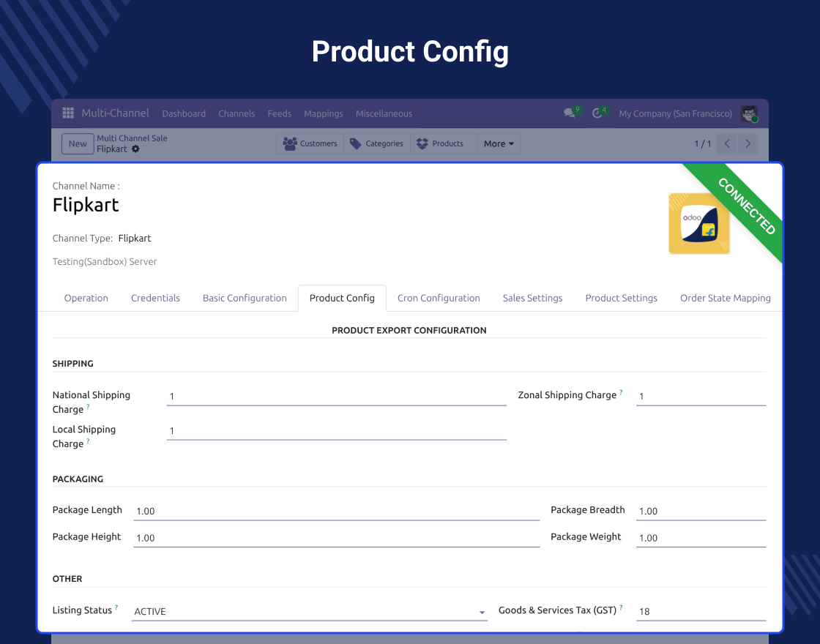
Task: Click the Testing(Sandbox) Server text
Action: point(105,262)
